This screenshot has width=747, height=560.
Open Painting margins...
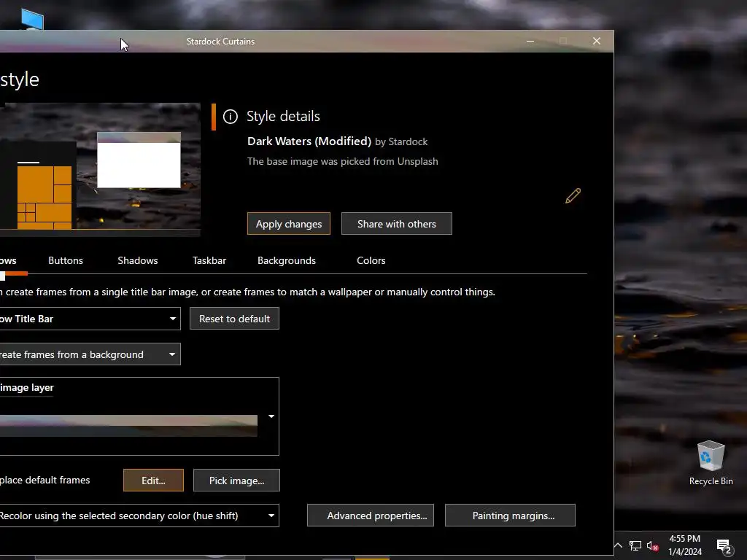(510, 516)
